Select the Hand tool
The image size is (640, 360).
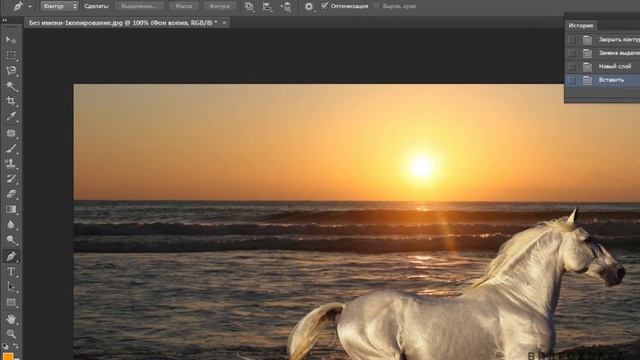click(x=11, y=319)
